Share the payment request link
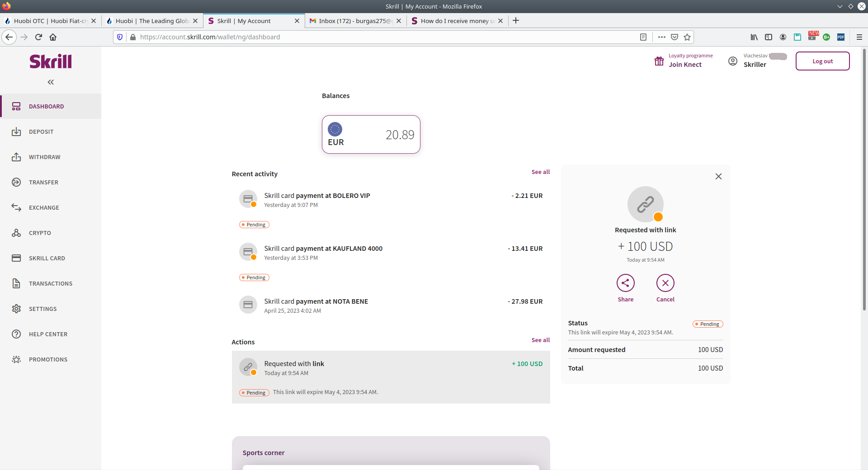868x470 pixels. pos(626,283)
